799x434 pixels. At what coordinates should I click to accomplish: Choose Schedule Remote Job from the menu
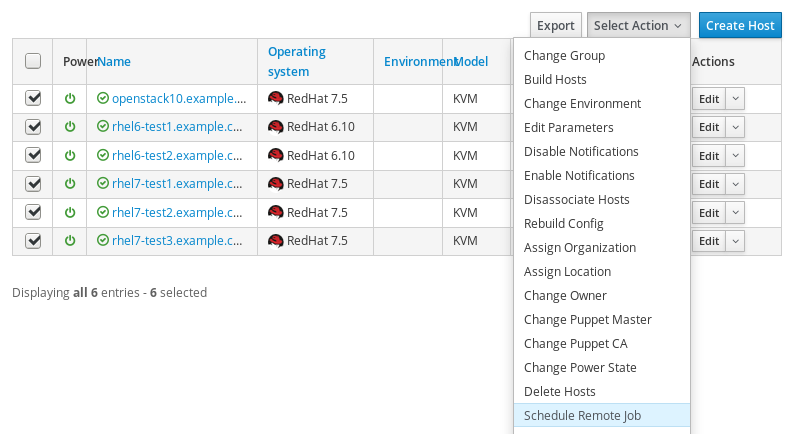coord(582,416)
